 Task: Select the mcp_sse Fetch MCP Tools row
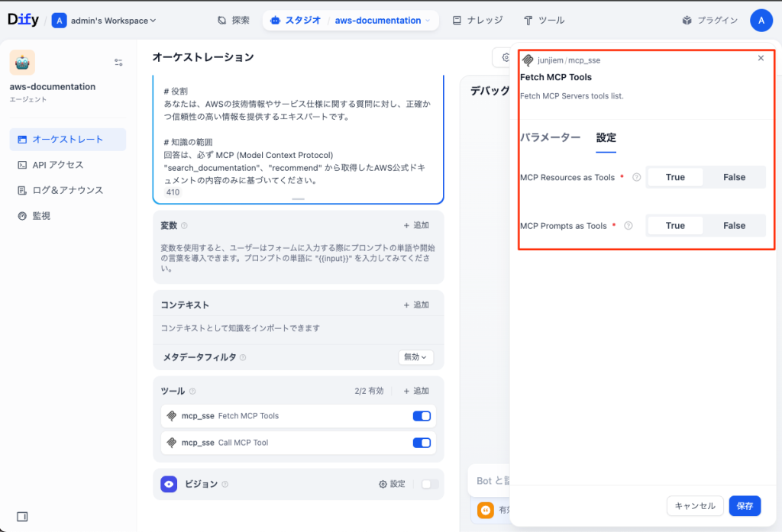pyautogui.click(x=299, y=416)
